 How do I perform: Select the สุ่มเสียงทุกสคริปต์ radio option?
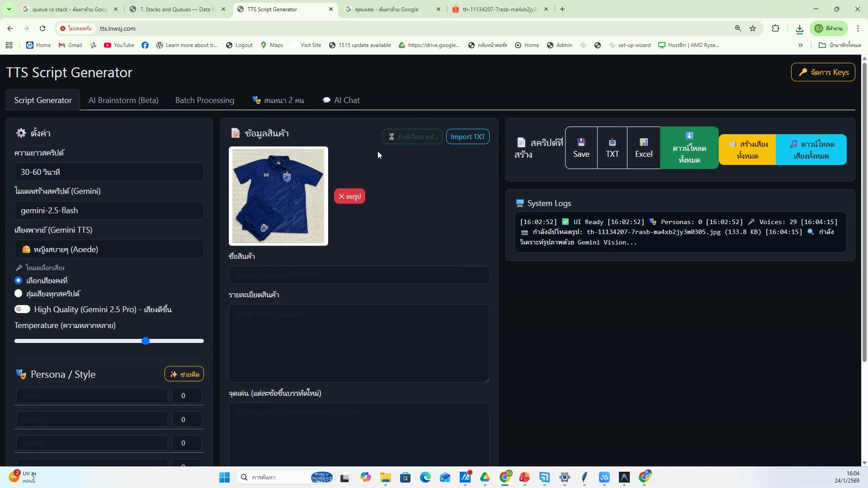(x=19, y=294)
